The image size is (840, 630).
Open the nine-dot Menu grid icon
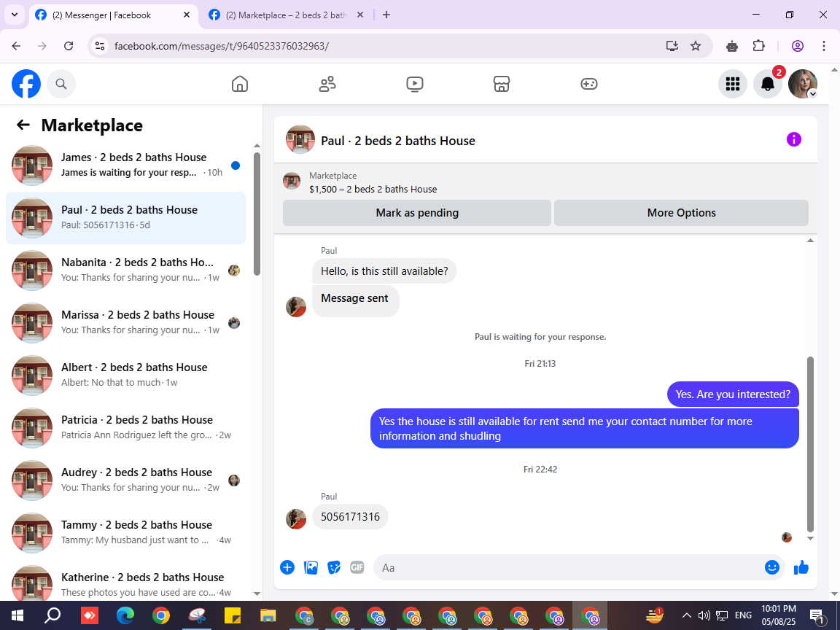tap(732, 84)
